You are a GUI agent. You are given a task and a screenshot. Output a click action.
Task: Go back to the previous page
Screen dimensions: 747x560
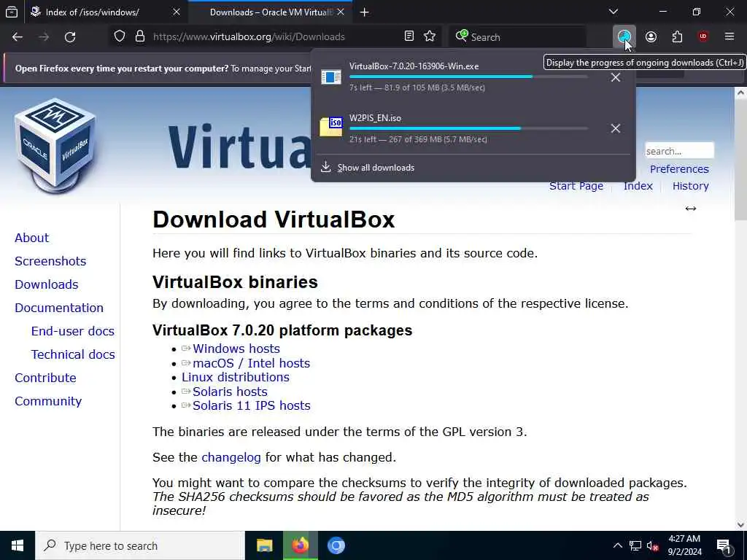[18, 36]
